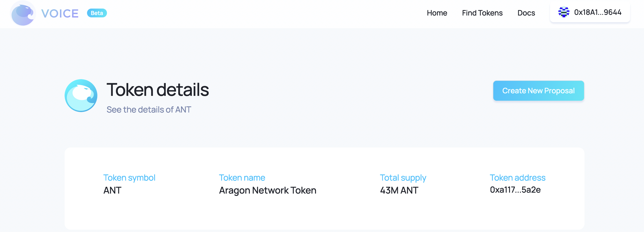644x232 pixels.
Task: Click the Token details heading
Action: [x=157, y=90]
